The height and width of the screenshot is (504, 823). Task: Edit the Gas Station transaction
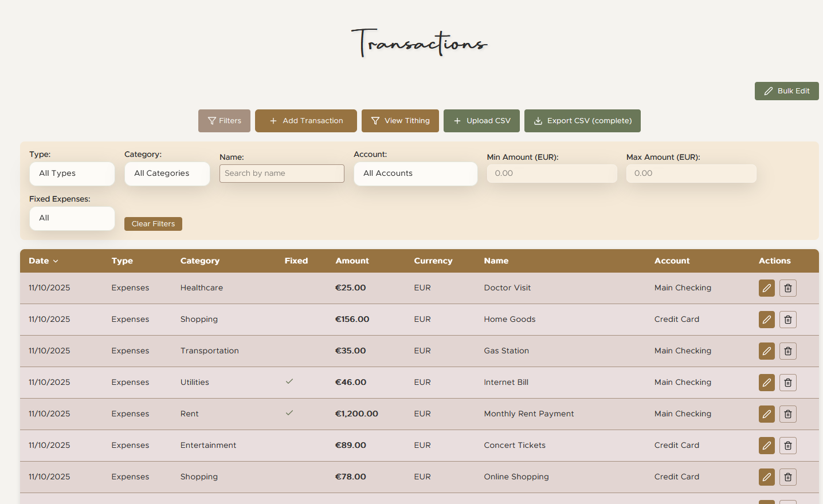click(766, 351)
